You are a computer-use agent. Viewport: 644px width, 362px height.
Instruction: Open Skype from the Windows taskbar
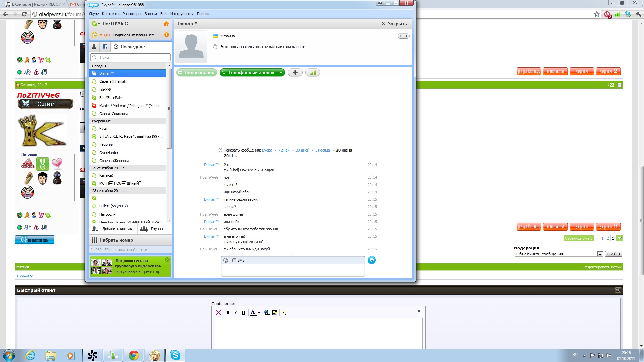click(175, 355)
